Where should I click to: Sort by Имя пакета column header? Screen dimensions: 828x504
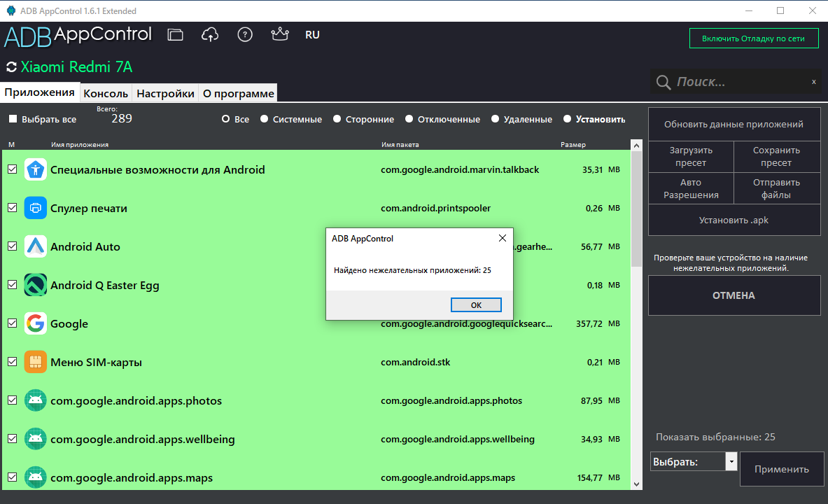tap(400, 145)
